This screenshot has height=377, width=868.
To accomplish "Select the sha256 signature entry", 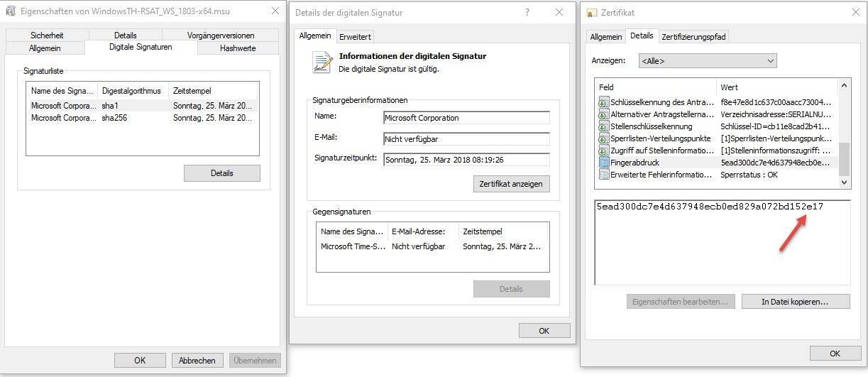I will (x=142, y=118).
